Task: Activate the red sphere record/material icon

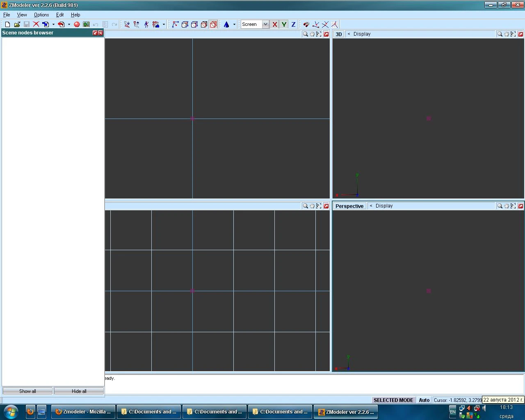Action: [x=77, y=24]
